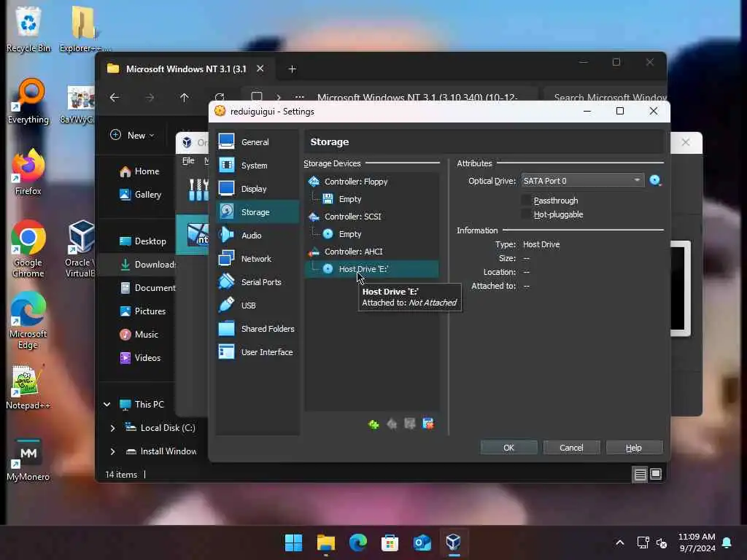Screen dimensions: 747x560
Task: Open the General settings category
Action: pos(258,142)
